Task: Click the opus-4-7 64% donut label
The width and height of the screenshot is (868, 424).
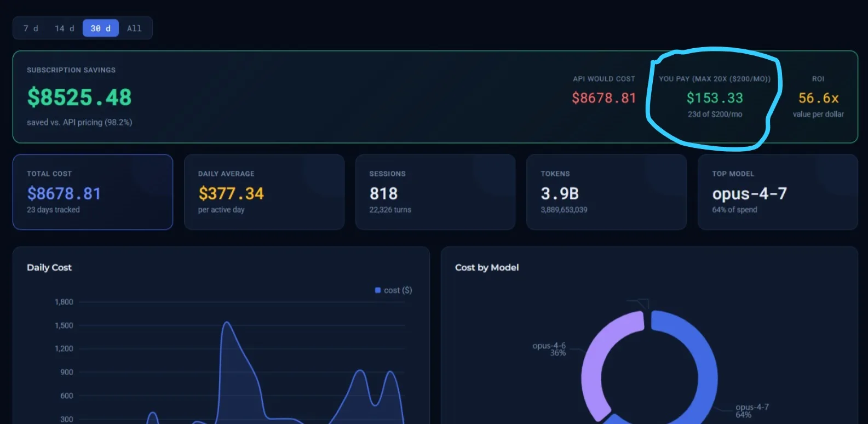Action: pyautogui.click(x=752, y=411)
